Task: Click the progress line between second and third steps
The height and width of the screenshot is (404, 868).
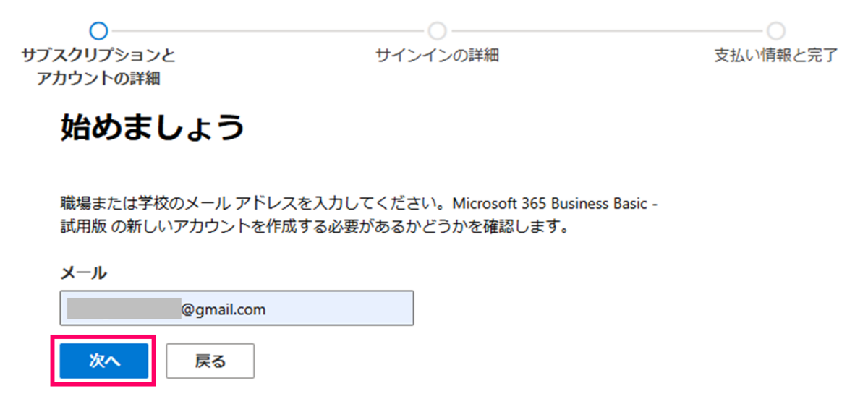Action: pyautogui.click(x=607, y=30)
